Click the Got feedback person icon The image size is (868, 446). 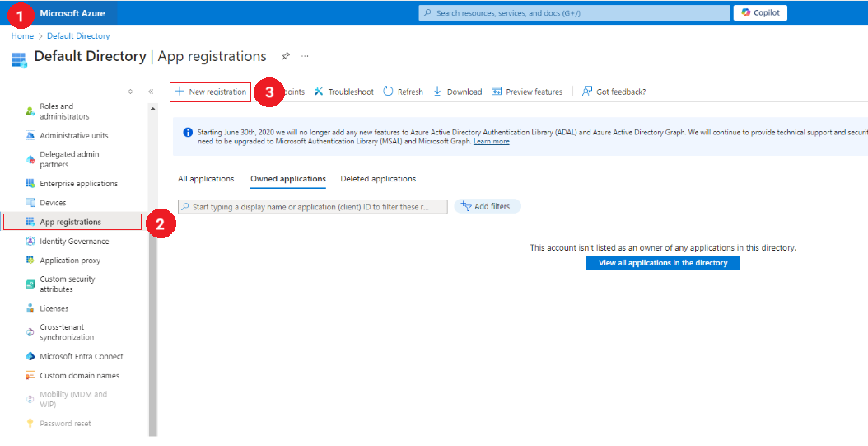pyautogui.click(x=587, y=92)
